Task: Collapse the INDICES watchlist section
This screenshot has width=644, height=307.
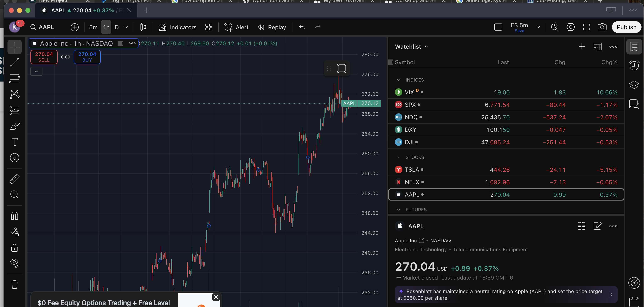Action: point(399,80)
